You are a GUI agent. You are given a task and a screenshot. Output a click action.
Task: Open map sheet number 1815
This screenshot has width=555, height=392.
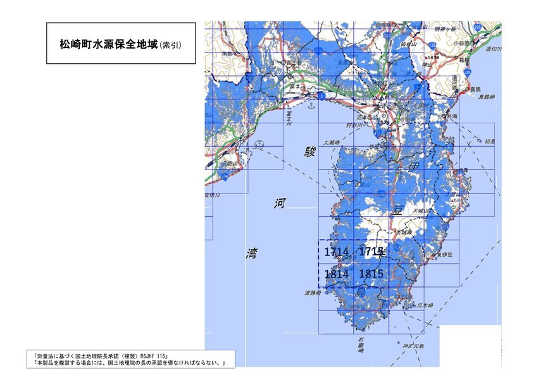click(371, 274)
